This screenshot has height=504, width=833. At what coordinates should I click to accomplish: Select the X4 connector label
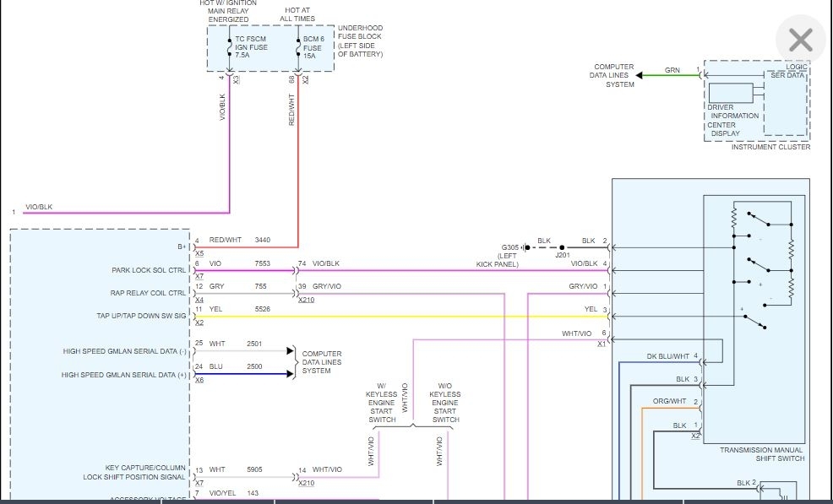click(x=199, y=300)
